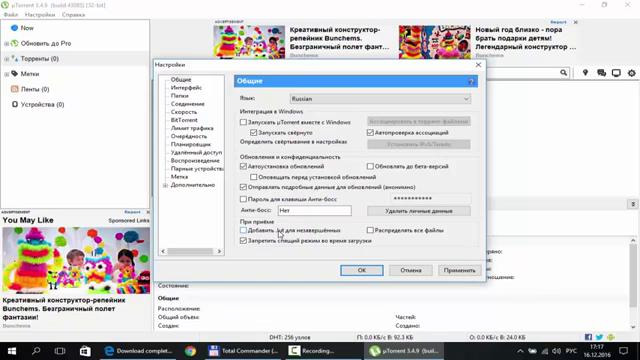Click the search magnifier icon in toolbar
This screenshot has height=360, width=640.
point(563,73)
